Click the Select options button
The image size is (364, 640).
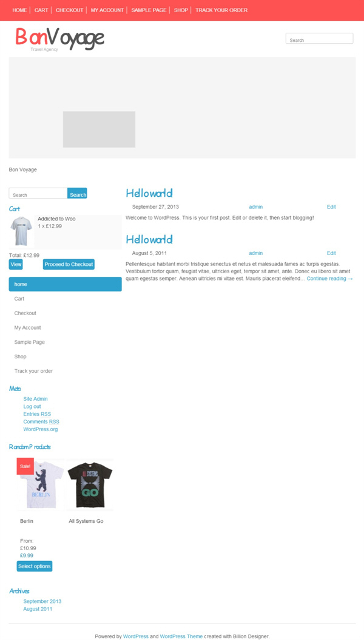click(x=35, y=566)
